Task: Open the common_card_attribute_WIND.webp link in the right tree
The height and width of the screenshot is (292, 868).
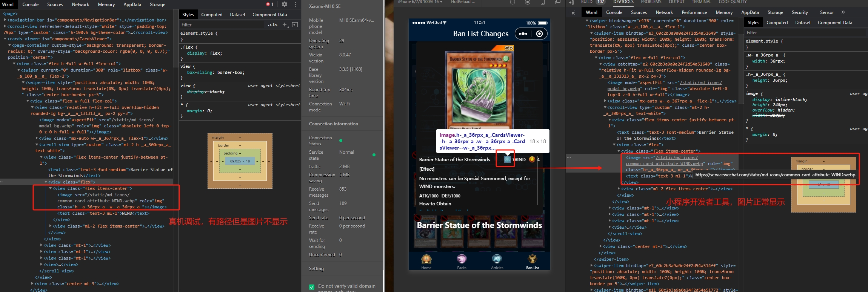Action: tap(664, 164)
